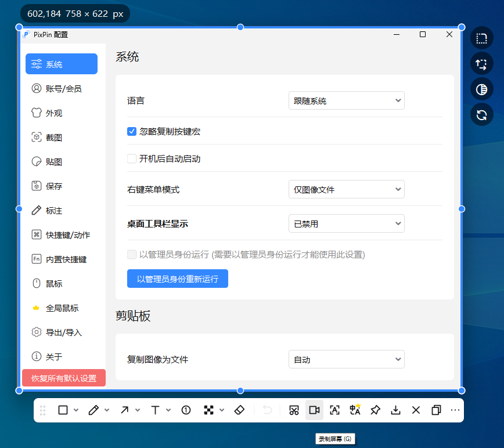
Task: Enable 开机后自动启动 checkbox
Action: [132, 158]
